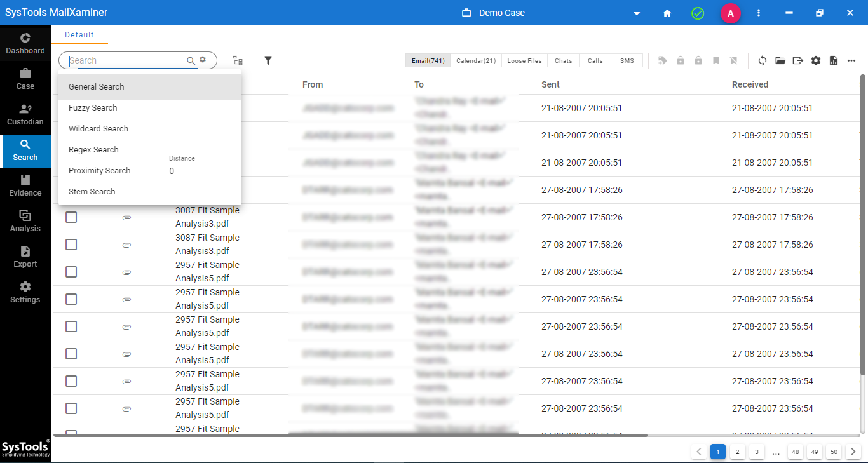Click the open lock icon in toolbar
The width and height of the screenshot is (868, 463).
(x=698, y=60)
